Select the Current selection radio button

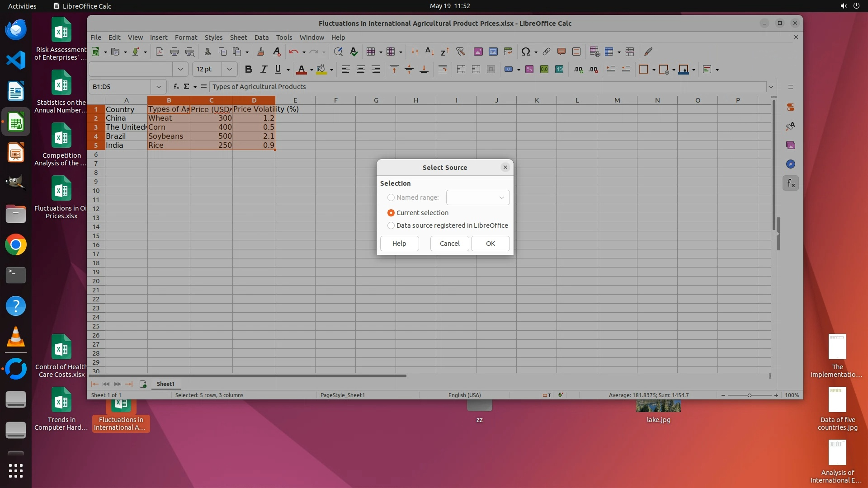pyautogui.click(x=391, y=213)
